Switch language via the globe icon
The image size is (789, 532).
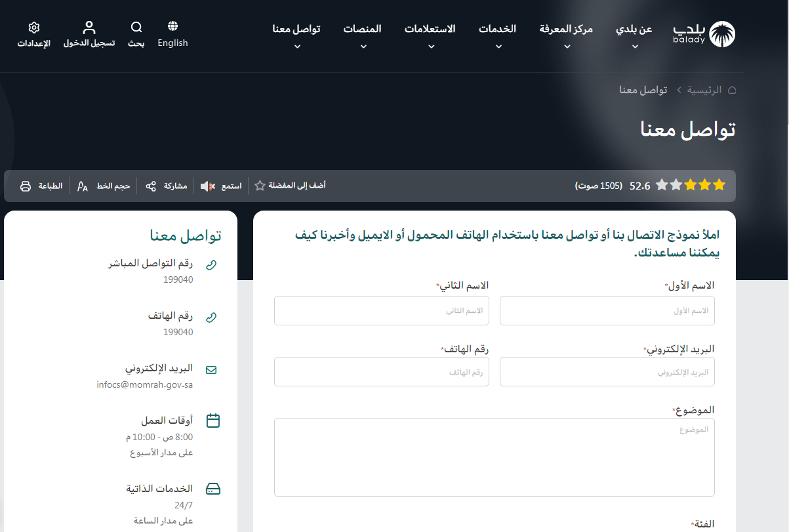click(x=172, y=26)
